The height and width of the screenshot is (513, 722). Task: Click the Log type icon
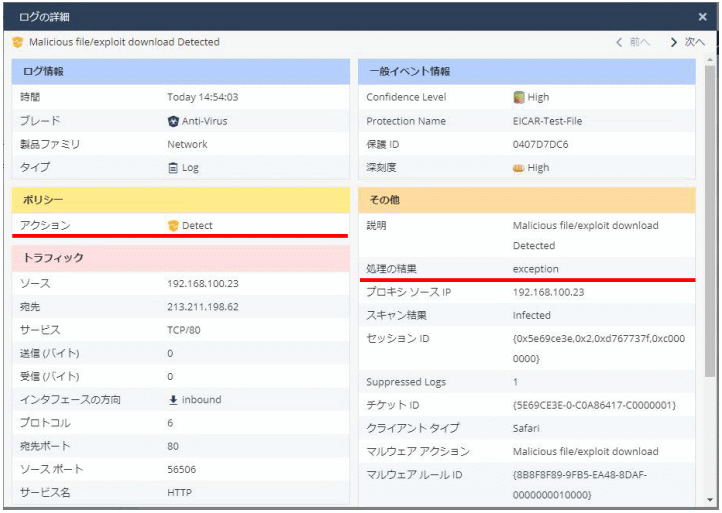173,168
